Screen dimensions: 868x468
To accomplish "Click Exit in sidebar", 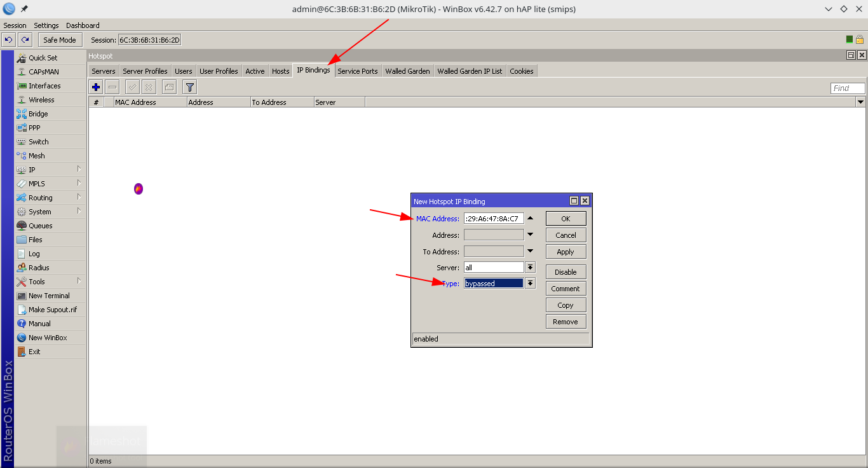I will 50,352.
